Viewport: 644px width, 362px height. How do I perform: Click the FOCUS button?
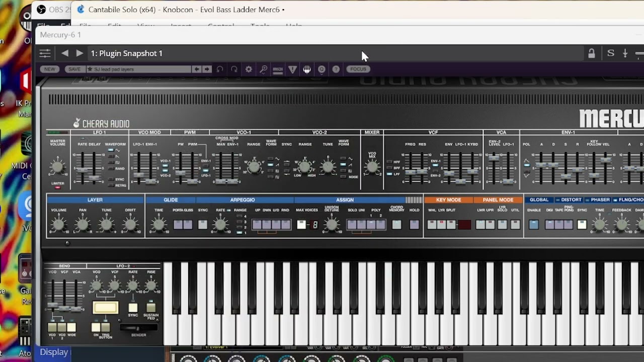point(358,69)
